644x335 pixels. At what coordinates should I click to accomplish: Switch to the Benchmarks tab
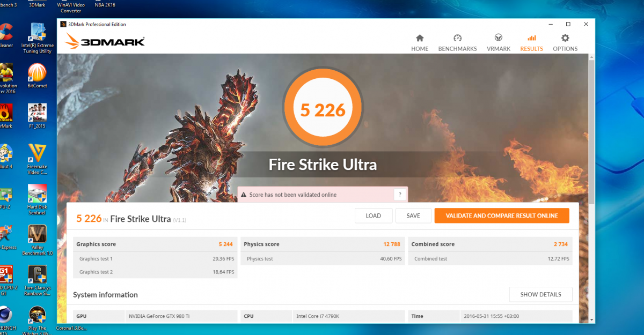(457, 43)
